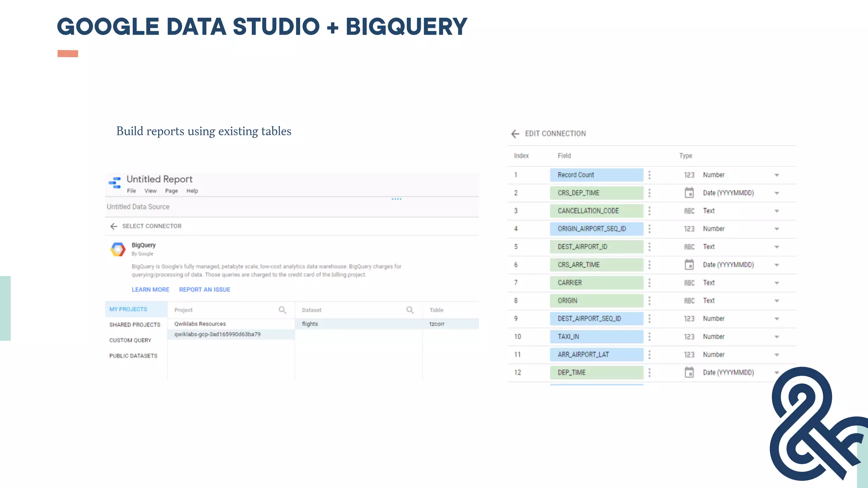The height and width of the screenshot is (488, 868).
Task: Click the Index column header
Action: [521, 156]
